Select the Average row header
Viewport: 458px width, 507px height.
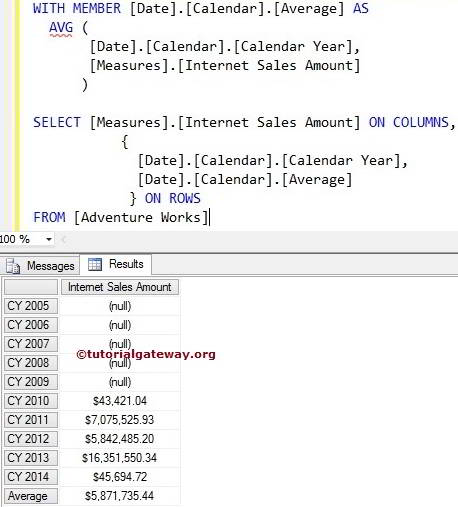(31, 496)
